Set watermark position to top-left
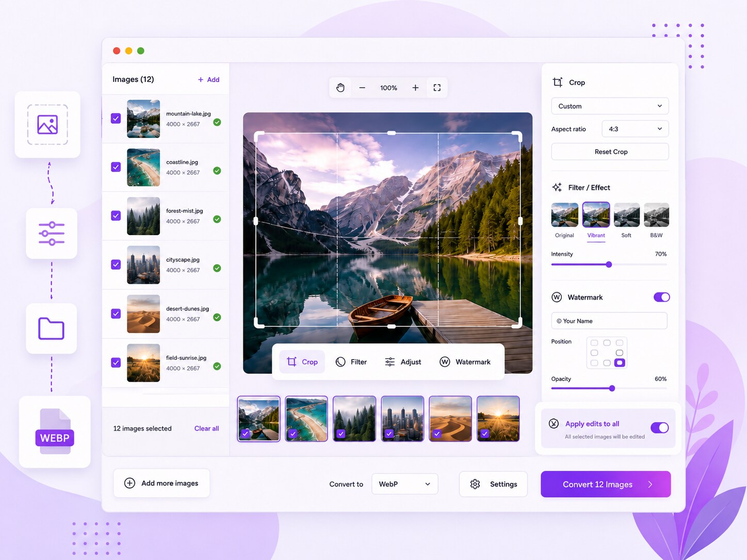This screenshot has width=747, height=560. point(594,343)
